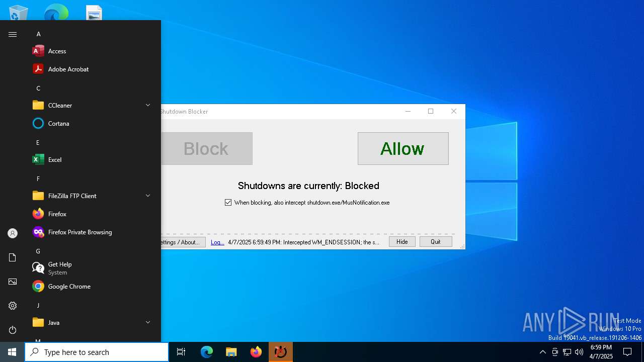The height and width of the screenshot is (362, 644).
Task: Click the letter C section header
Action: coord(38,88)
